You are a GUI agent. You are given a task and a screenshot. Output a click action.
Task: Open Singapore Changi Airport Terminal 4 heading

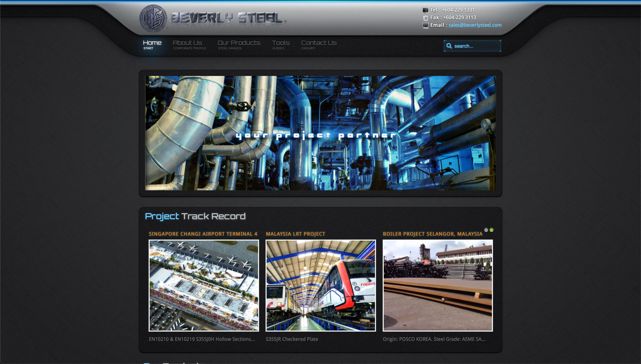pyautogui.click(x=203, y=234)
